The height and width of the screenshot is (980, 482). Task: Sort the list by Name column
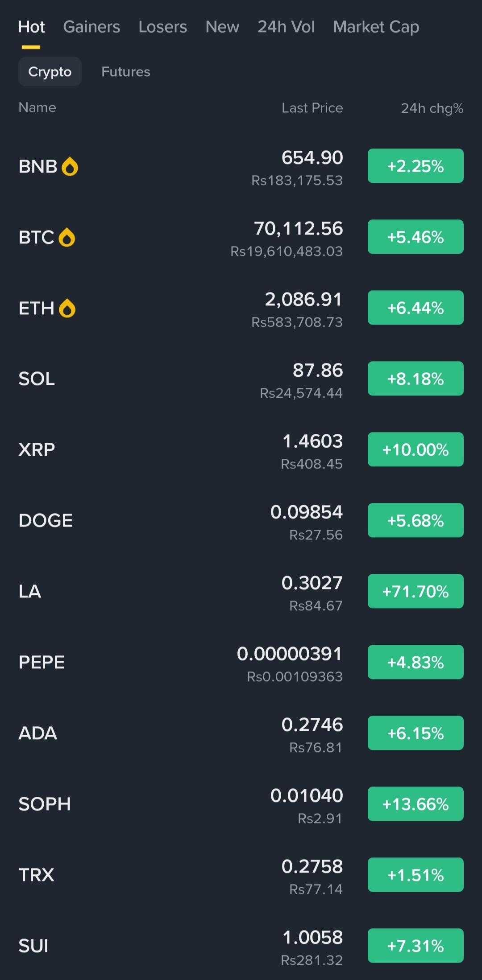coord(37,107)
